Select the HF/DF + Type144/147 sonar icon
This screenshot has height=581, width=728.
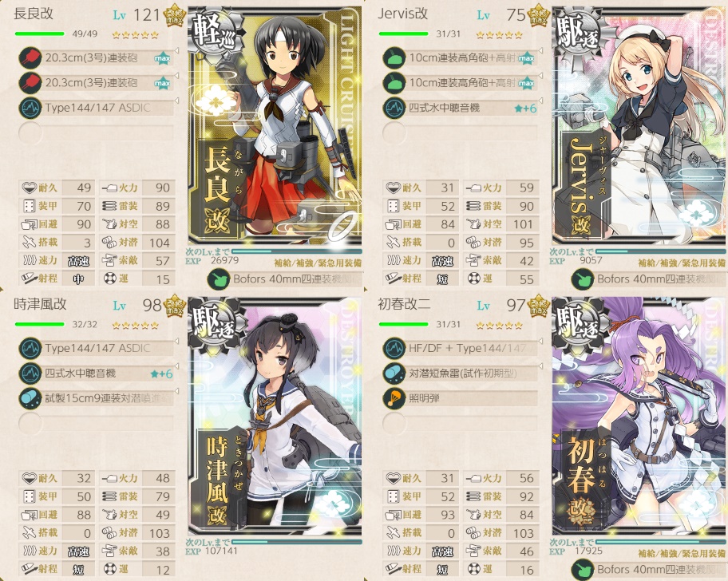pos(394,349)
